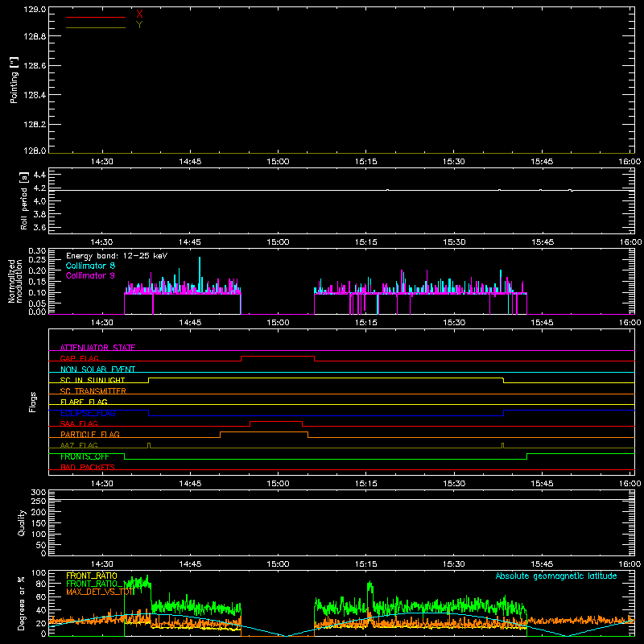
Task: Click the FLARE_FLAG label
Action: [x=84, y=402]
